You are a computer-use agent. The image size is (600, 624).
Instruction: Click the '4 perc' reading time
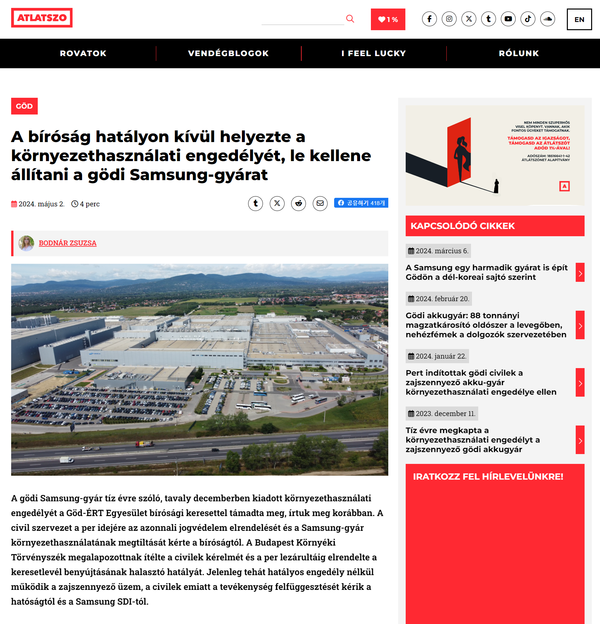(86, 204)
